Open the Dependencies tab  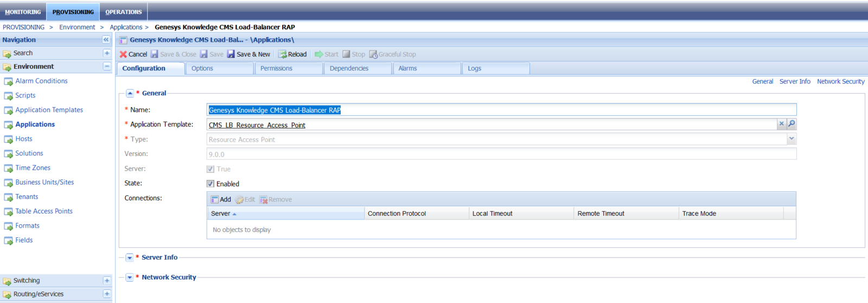coord(358,68)
